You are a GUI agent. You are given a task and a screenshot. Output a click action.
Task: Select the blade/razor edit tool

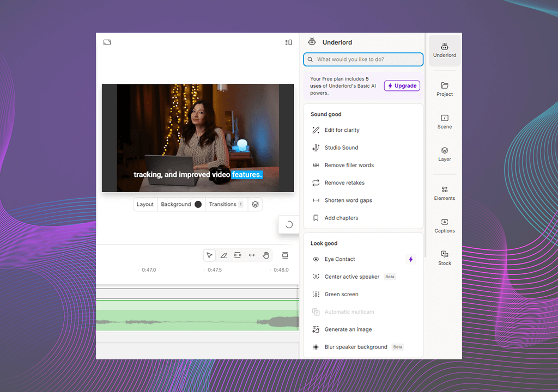223,255
